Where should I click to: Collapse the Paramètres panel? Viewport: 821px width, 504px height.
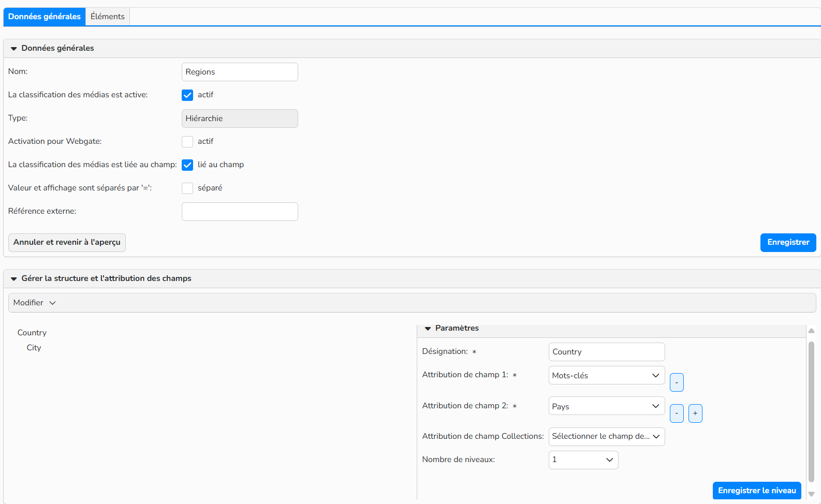(428, 328)
